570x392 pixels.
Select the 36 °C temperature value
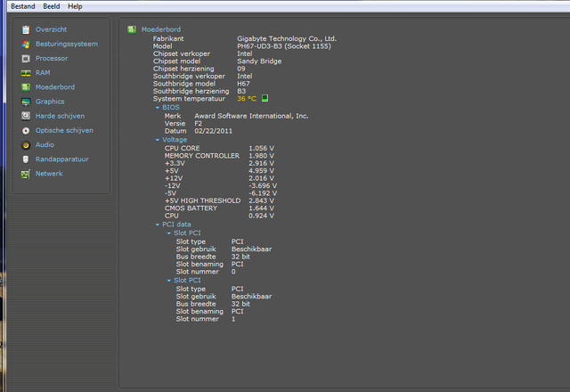pos(247,99)
